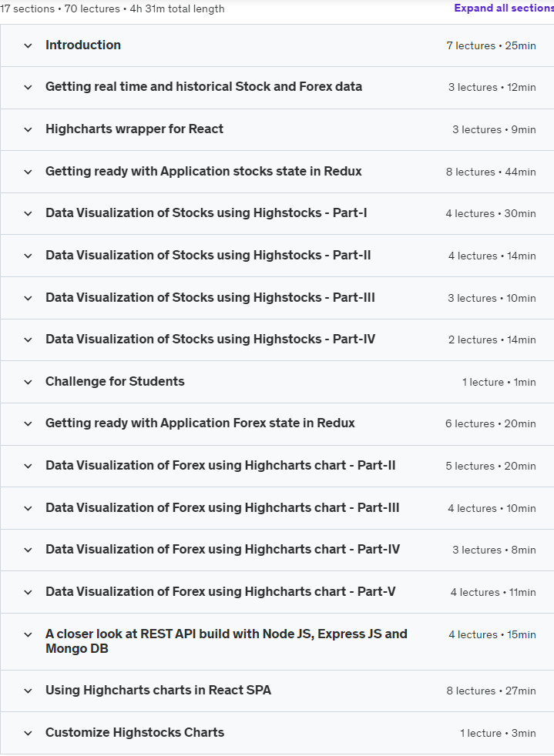Expand chevron beside Challenge for Students
554x756 pixels.
point(28,383)
